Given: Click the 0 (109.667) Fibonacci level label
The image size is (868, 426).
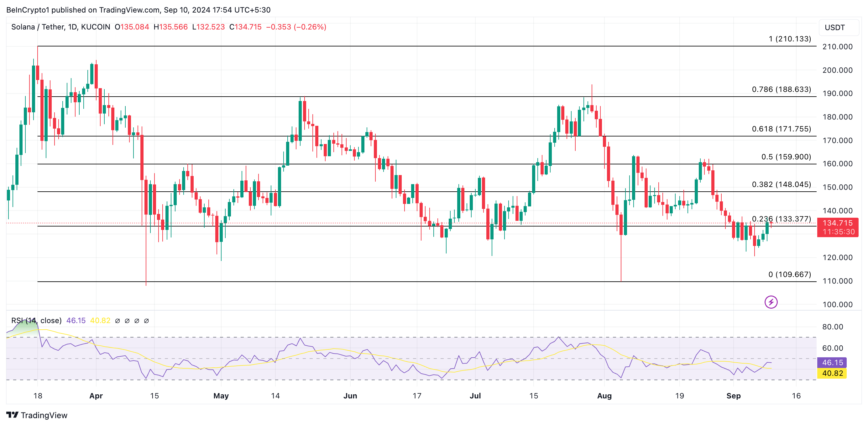Looking at the screenshot, I should (x=789, y=274).
